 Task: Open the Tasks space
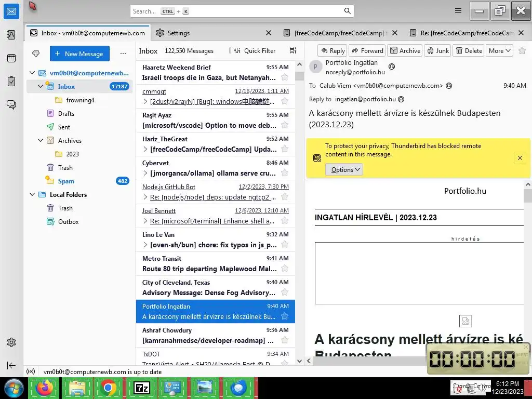pyautogui.click(x=11, y=82)
